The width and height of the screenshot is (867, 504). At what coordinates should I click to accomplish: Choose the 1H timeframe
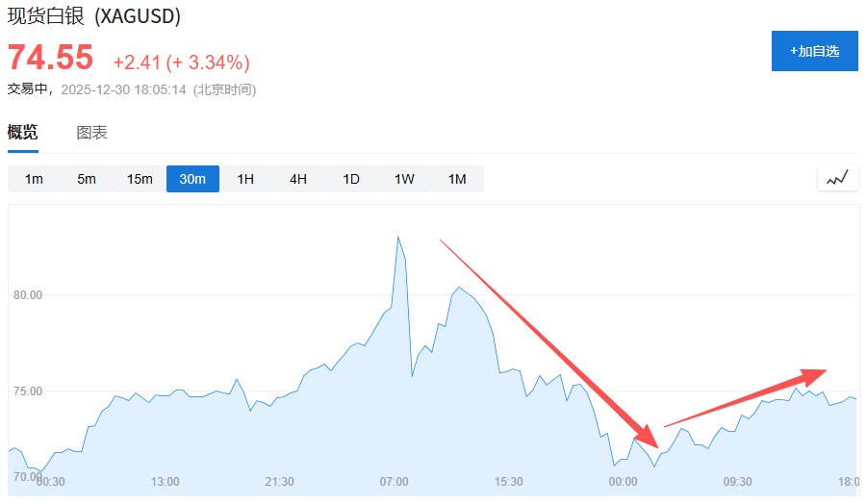click(x=245, y=179)
